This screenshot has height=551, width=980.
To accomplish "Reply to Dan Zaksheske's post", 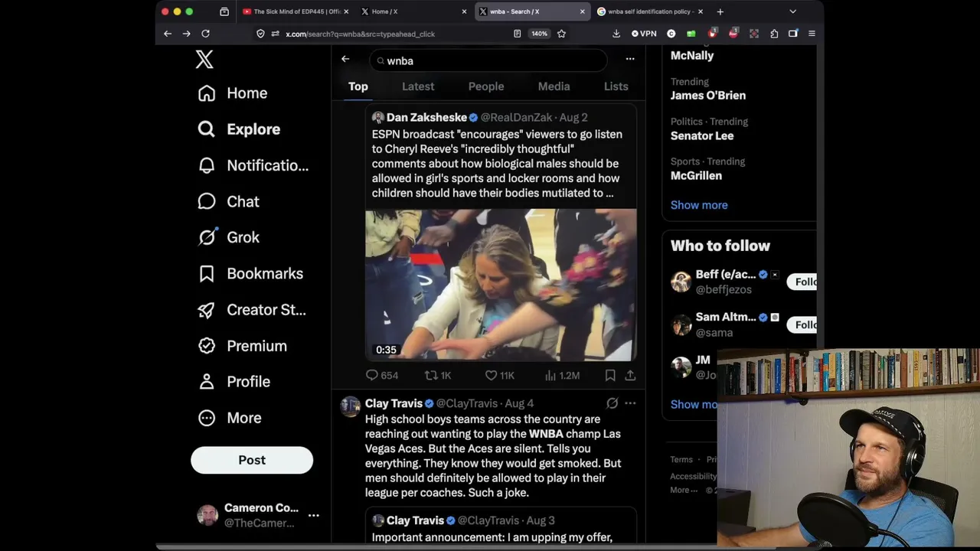I will [381, 375].
